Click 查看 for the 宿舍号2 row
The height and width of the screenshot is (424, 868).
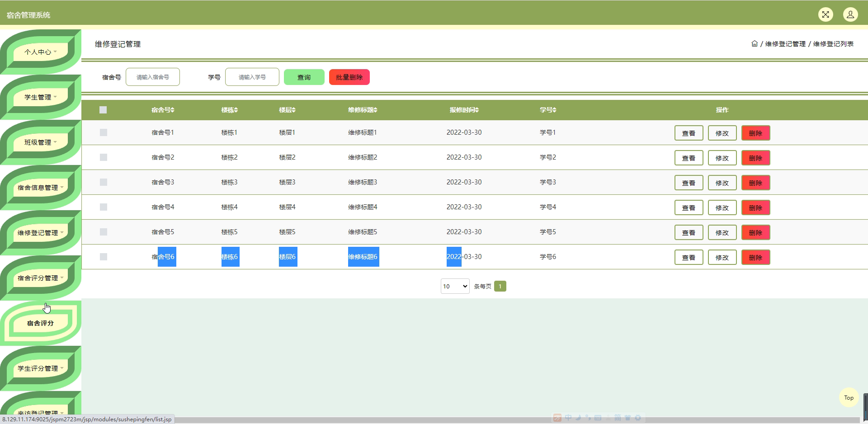[x=689, y=158]
